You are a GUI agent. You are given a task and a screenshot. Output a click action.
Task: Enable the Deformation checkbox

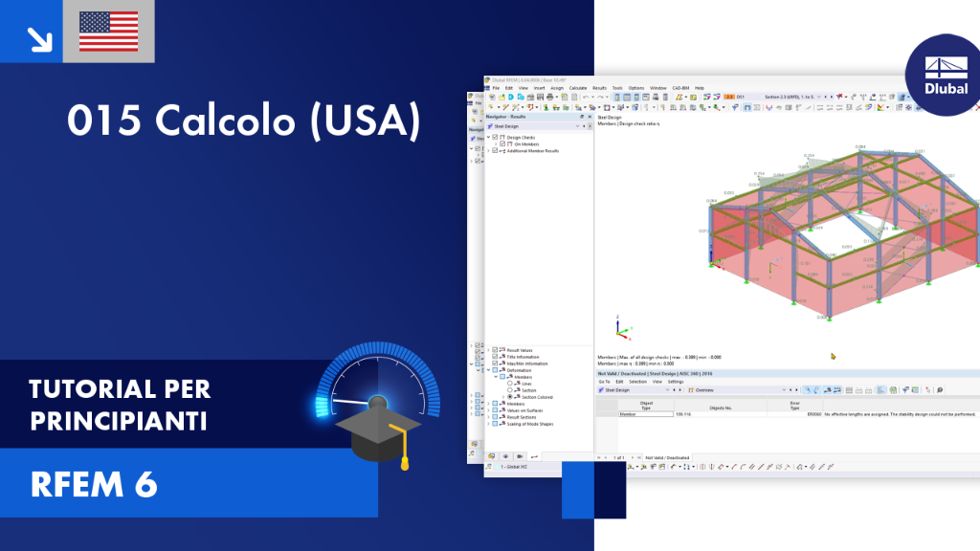pyautogui.click(x=495, y=370)
